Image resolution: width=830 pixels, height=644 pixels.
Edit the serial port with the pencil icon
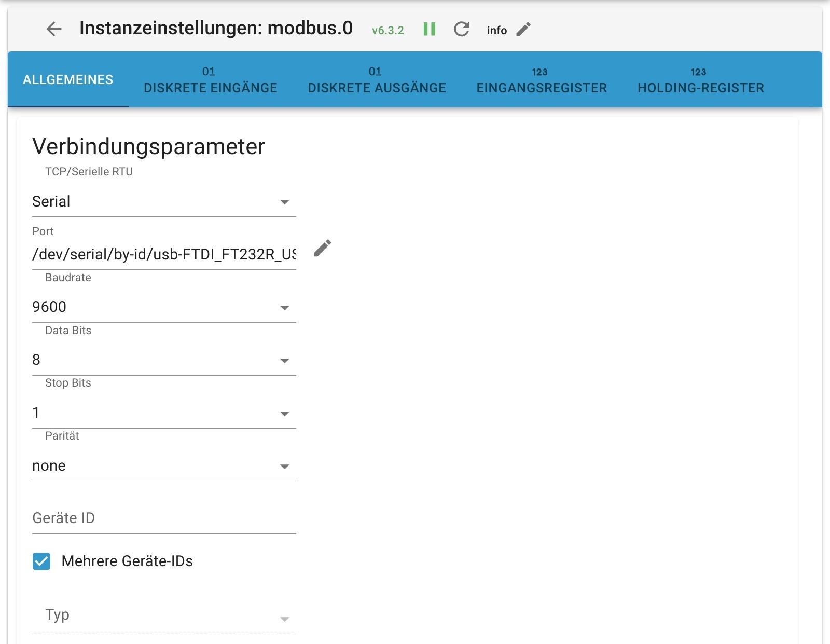pyautogui.click(x=322, y=249)
